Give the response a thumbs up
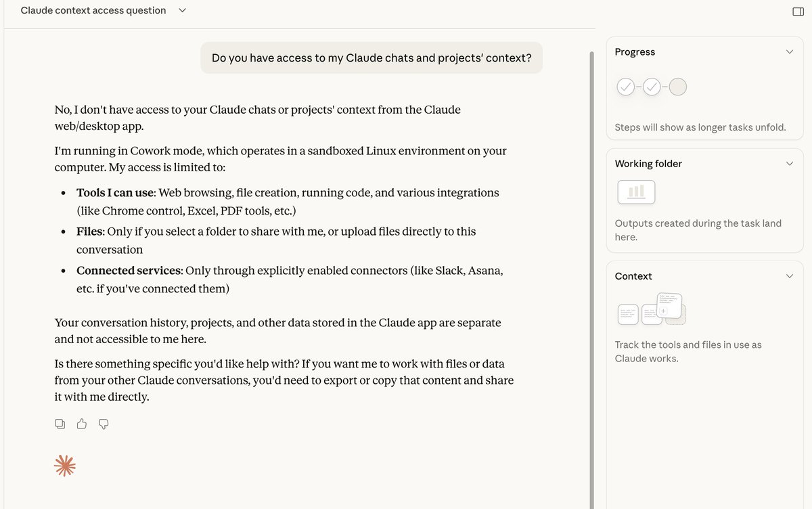 (82, 424)
